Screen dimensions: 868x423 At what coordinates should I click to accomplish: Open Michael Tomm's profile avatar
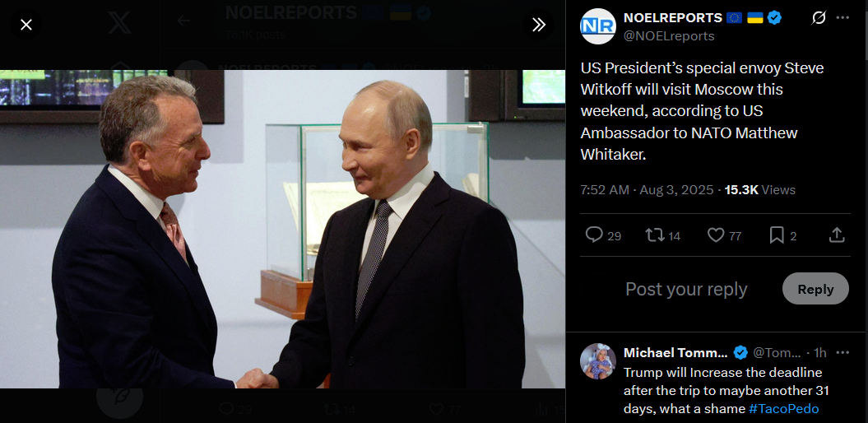[x=598, y=361]
